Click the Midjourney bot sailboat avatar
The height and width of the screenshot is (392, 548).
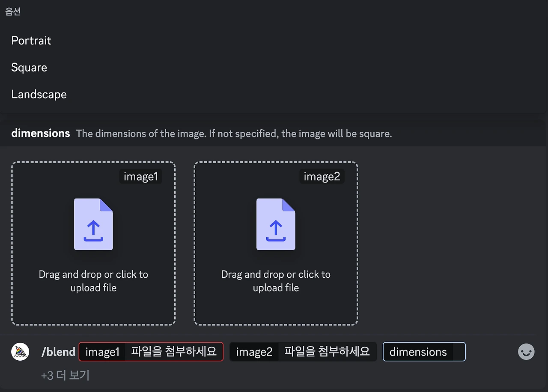click(x=20, y=352)
